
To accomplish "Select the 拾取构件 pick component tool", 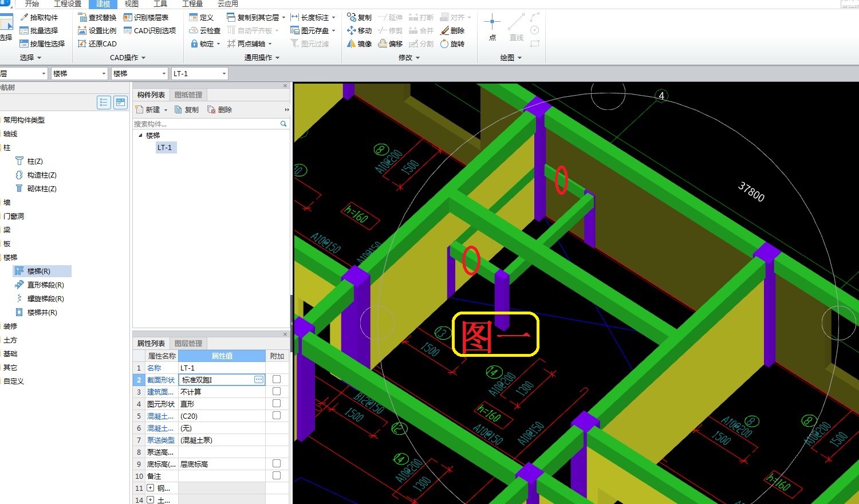I will pyautogui.click(x=39, y=17).
